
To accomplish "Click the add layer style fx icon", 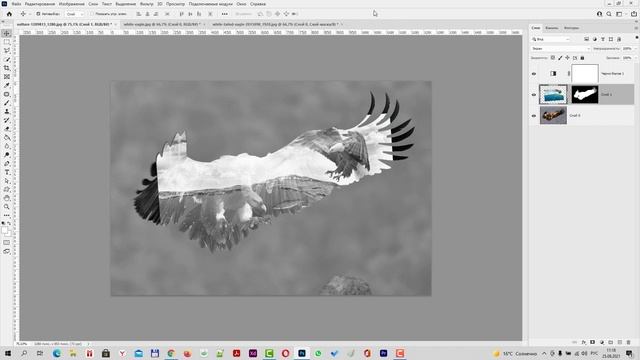I will (584, 342).
